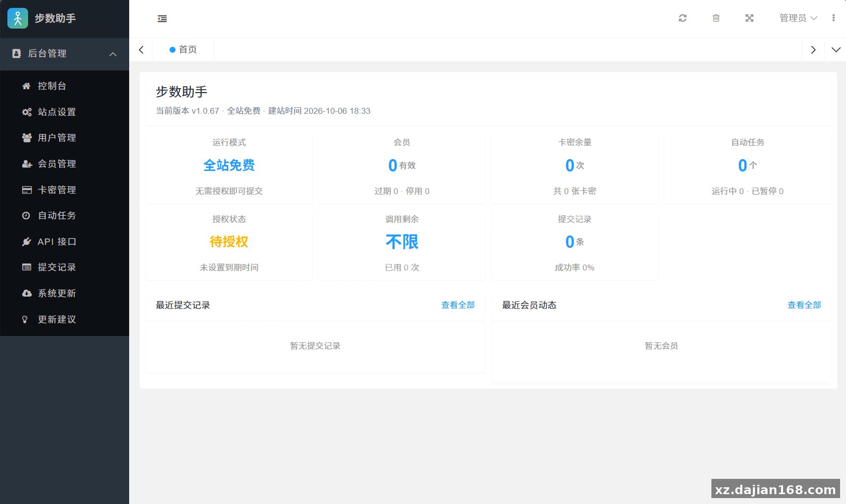Open the vertical three-dot more menu

coord(833,18)
